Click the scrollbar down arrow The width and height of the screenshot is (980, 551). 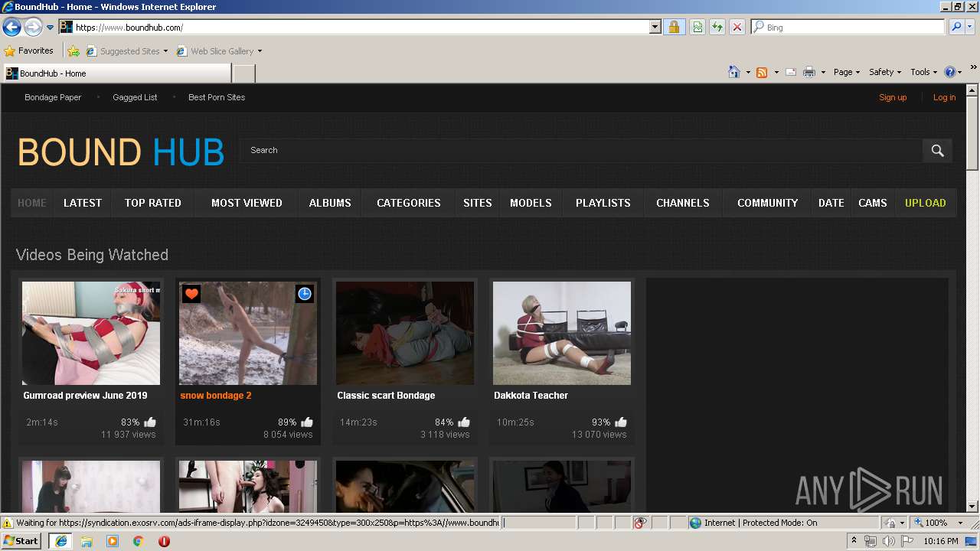[972, 507]
